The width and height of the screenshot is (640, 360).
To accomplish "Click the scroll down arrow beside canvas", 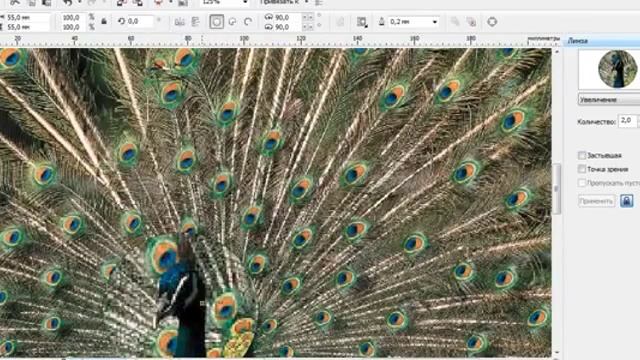I will (556, 352).
